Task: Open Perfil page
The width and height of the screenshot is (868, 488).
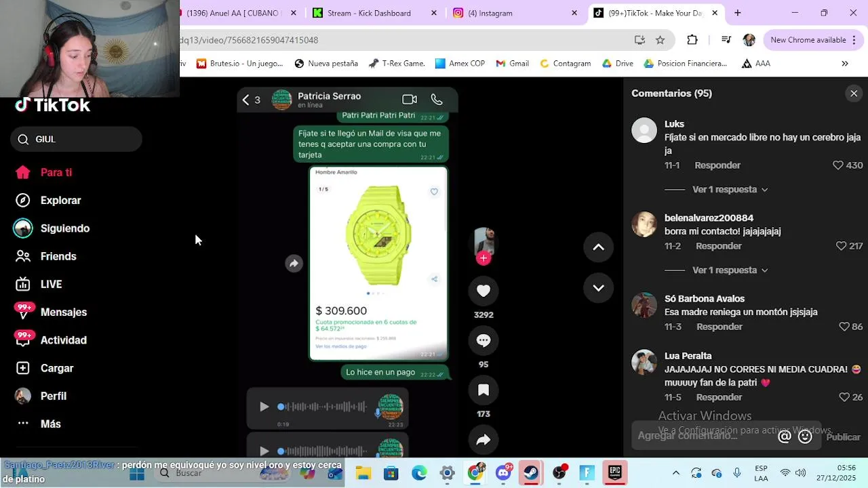Action: click(x=41, y=396)
